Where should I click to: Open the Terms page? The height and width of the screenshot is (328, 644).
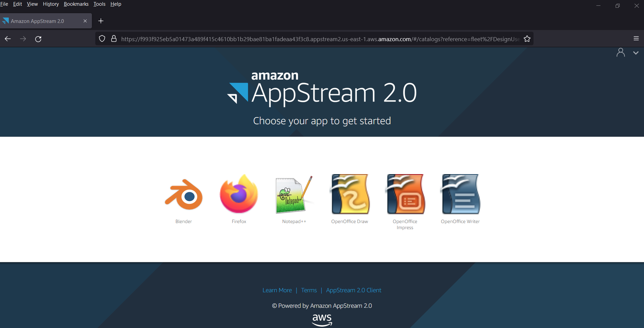(x=308, y=290)
